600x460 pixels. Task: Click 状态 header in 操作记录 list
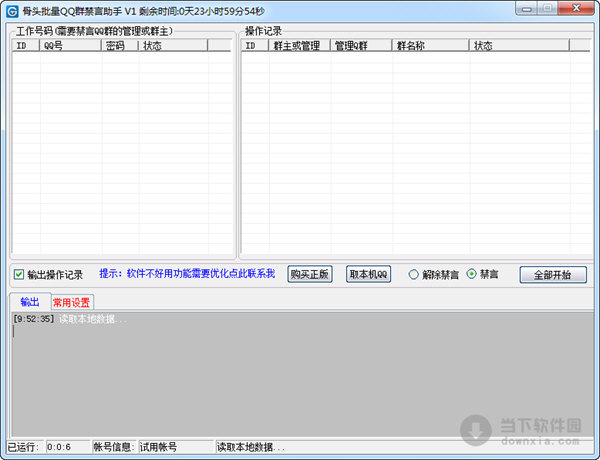[x=519, y=46]
